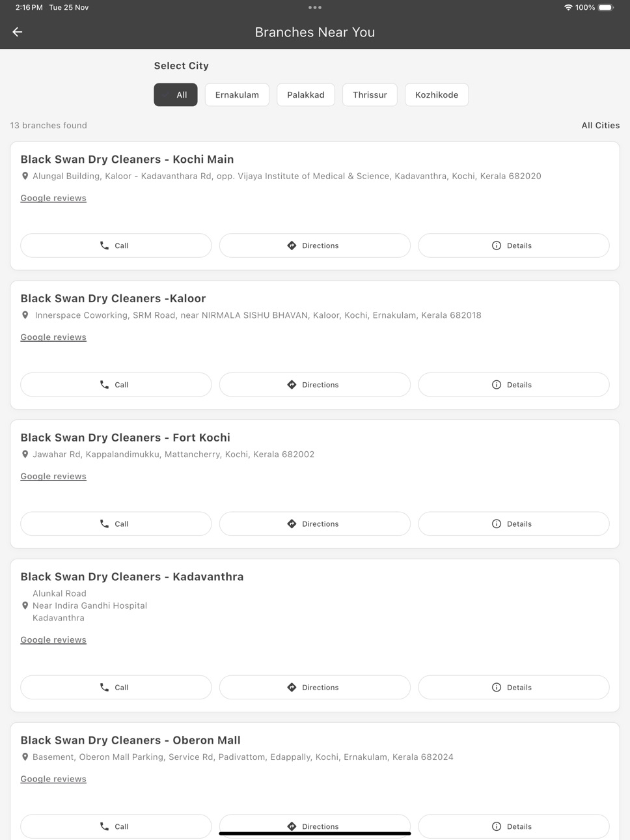Filter branches by Ernakulam

click(x=237, y=94)
